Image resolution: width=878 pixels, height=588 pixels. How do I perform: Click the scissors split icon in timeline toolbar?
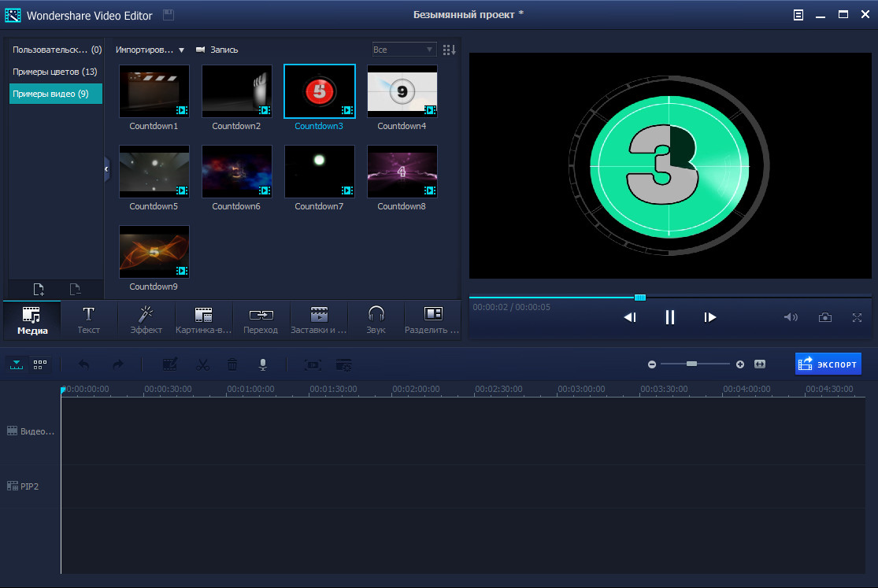click(x=202, y=364)
